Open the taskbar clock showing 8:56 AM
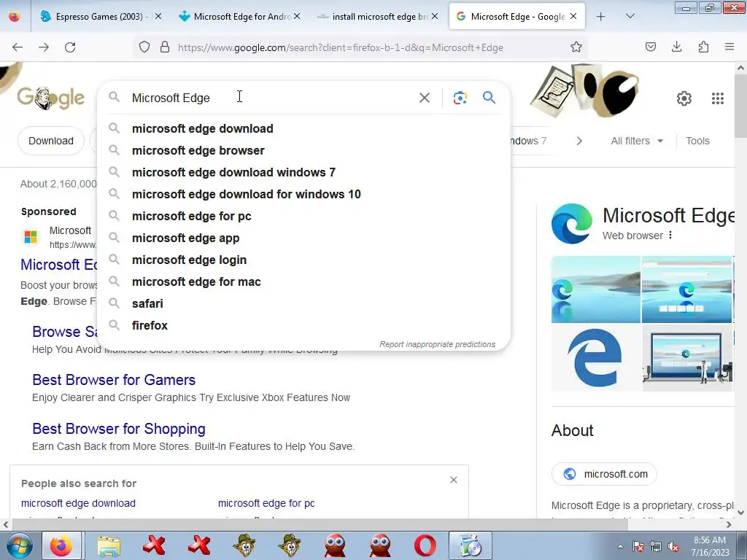The width and height of the screenshot is (747, 560). pyautogui.click(x=710, y=546)
